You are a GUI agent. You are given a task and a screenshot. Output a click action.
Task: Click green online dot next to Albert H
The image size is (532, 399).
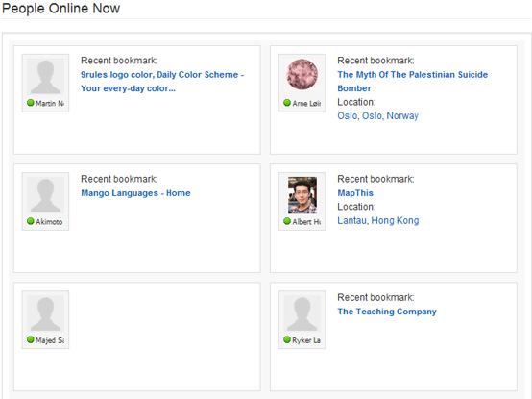pos(287,221)
